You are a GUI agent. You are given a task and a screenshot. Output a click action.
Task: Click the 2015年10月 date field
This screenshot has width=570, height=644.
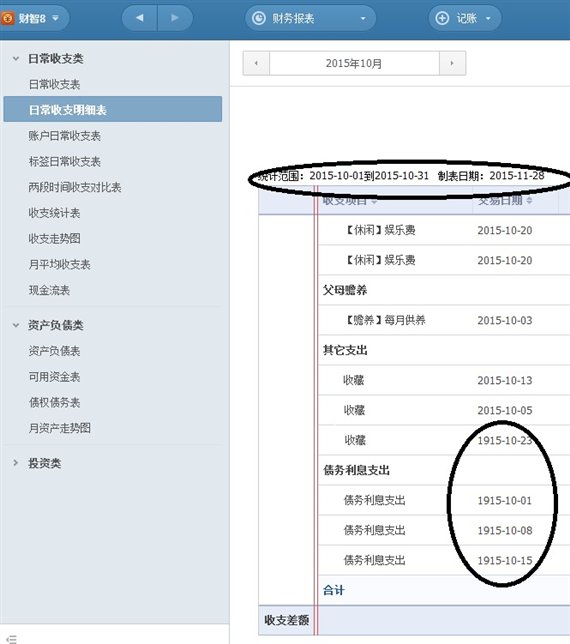click(354, 63)
